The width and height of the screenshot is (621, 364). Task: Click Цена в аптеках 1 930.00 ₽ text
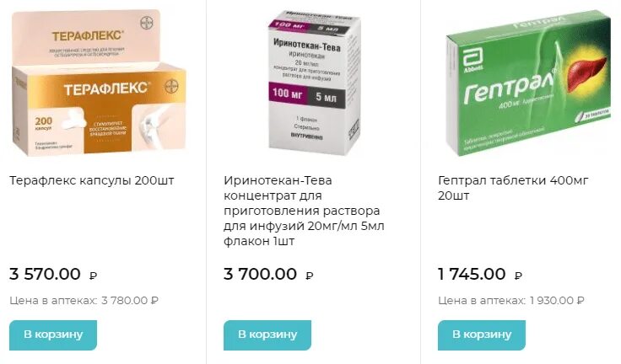pyautogui.click(x=511, y=301)
